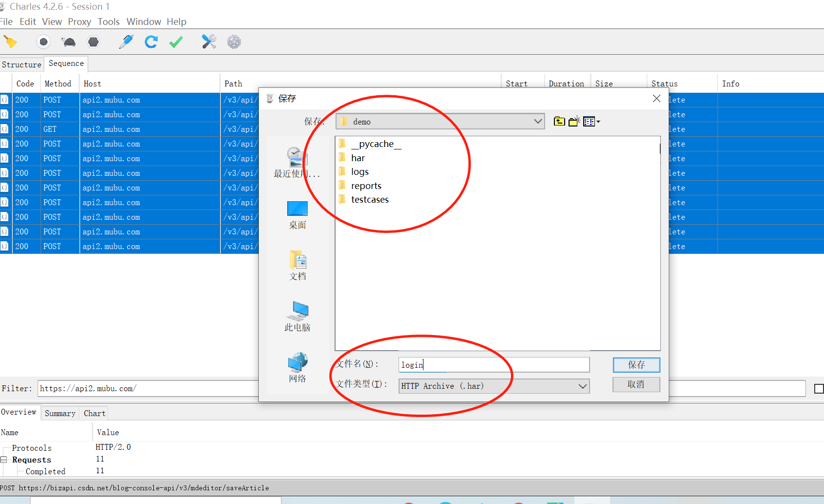Open settings gear icon in toolbar
Screen dimensions: 824x504
click(x=234, y=42)
